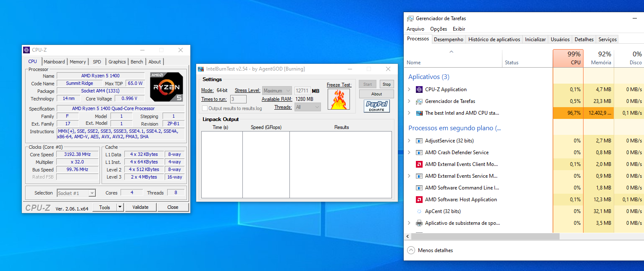Image resolution: width=644 pixels, height=271 pixels.
Task: Switch to Histórico de aplicativos tab
Action: [494, 39]
